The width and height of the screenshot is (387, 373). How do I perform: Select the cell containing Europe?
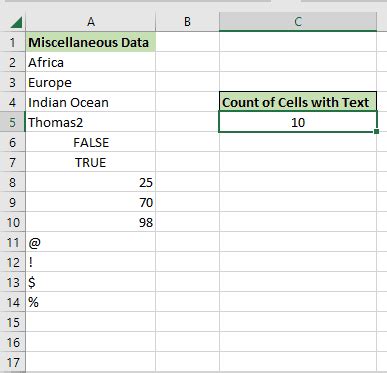(x=91, y=82)
